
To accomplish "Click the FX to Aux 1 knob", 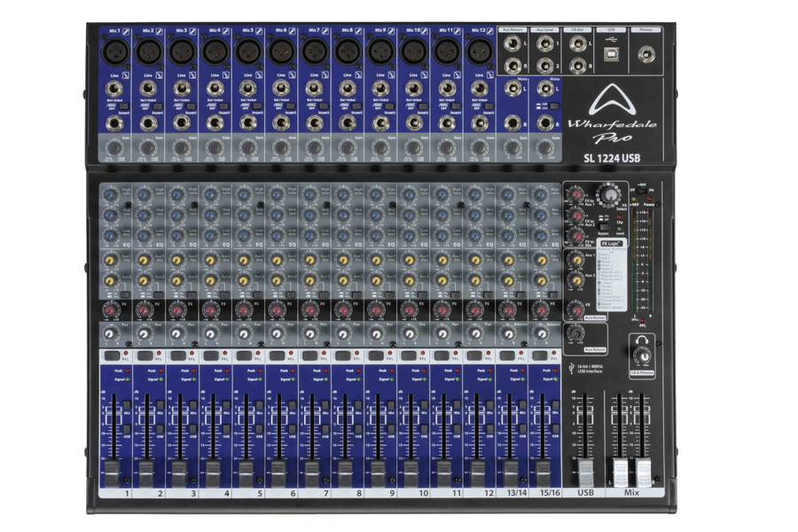I will point(576,195).
